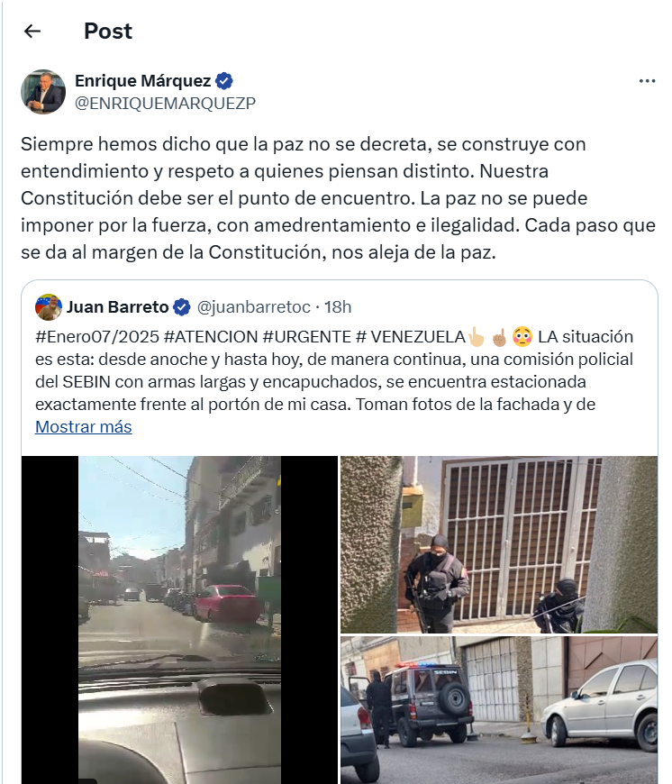Screen dimensions: 672x784
Task: Click Juan Barreto's small avatar
Action: tap(49, 307)
